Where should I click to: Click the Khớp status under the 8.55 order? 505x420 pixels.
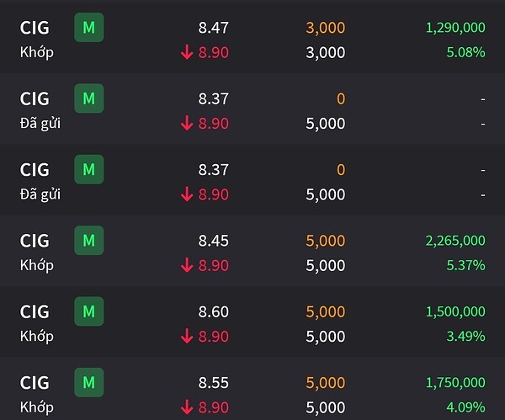point(36,407)
